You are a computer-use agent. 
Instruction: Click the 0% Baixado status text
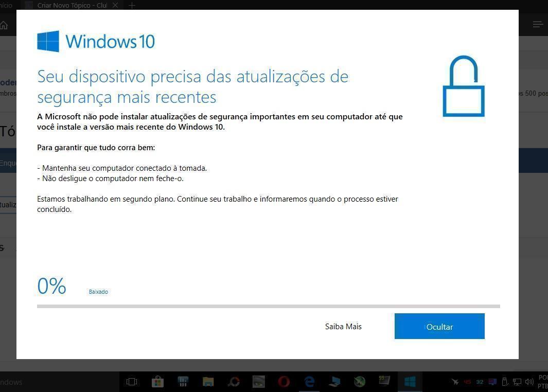(x=73, y=286)
